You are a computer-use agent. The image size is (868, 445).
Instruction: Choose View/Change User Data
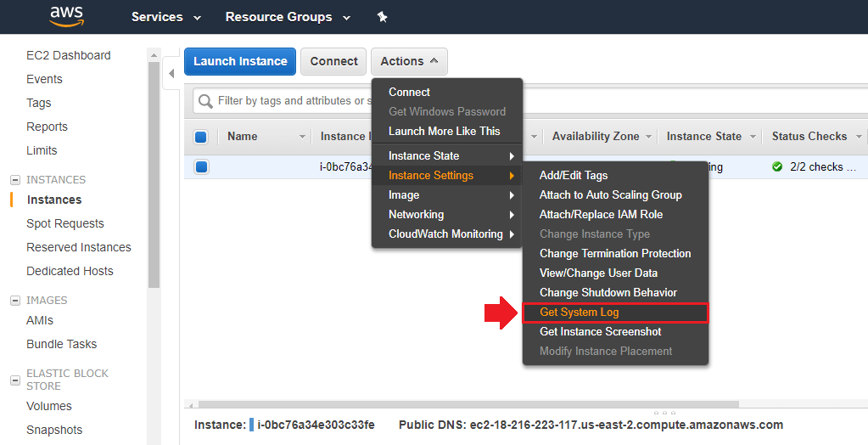pos(615,273)
